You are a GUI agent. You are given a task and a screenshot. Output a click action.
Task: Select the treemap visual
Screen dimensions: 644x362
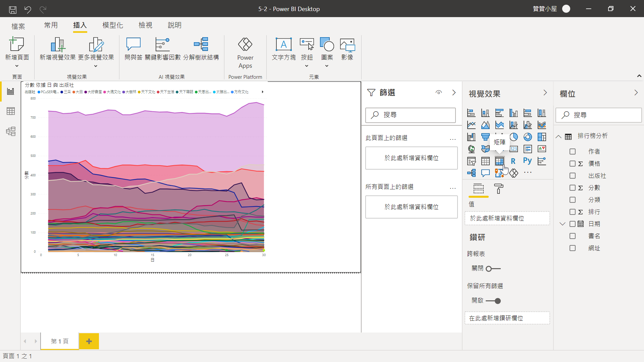(x=542, y=137)
